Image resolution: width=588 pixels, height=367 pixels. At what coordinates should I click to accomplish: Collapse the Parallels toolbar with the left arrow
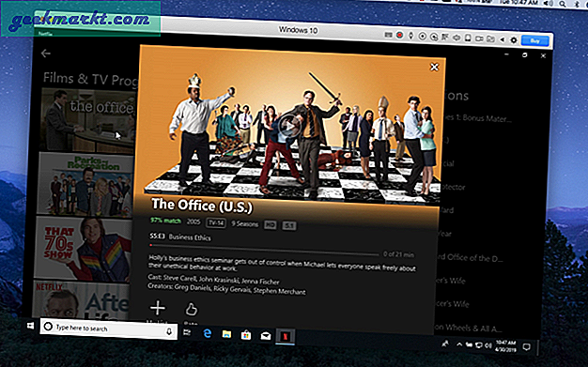[x=503, y=39]
